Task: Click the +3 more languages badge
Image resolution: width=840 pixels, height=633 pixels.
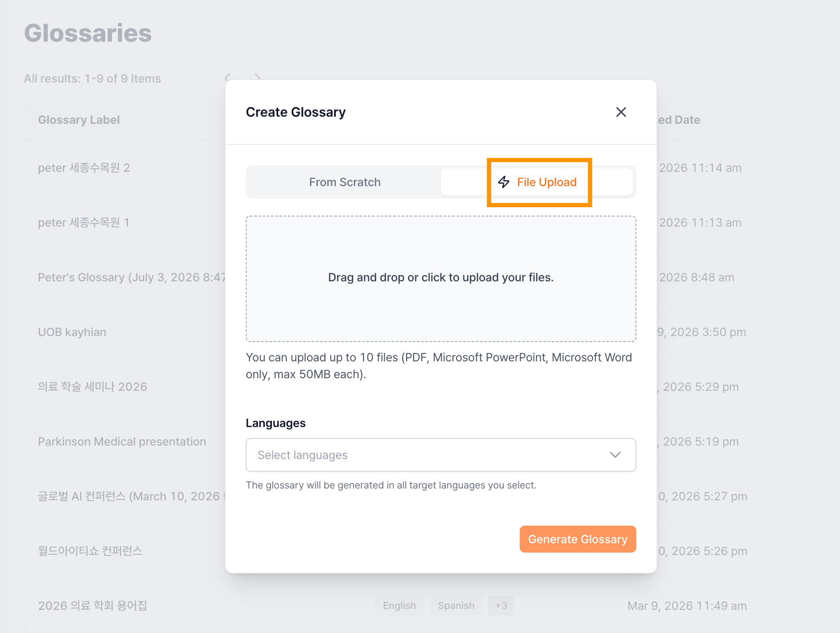Action: click(x=501, y=606)
